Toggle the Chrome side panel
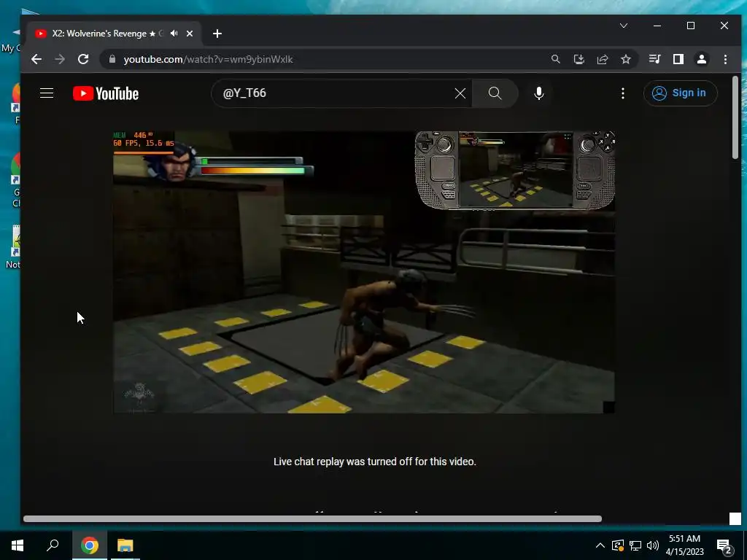The height and width of the screenshot is (560, 747). pyautogui.click(x=678, y=59)
